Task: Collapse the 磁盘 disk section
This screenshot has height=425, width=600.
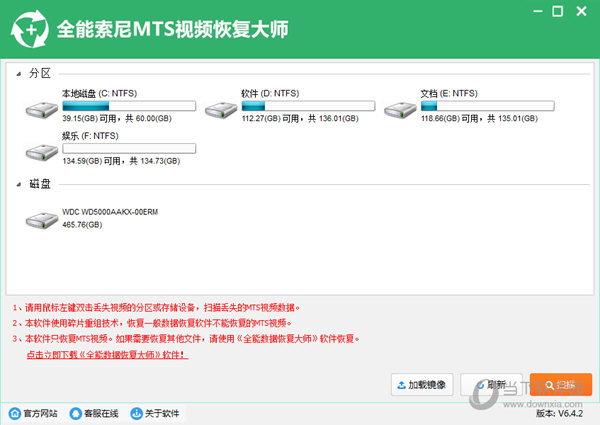Action: 19,184
